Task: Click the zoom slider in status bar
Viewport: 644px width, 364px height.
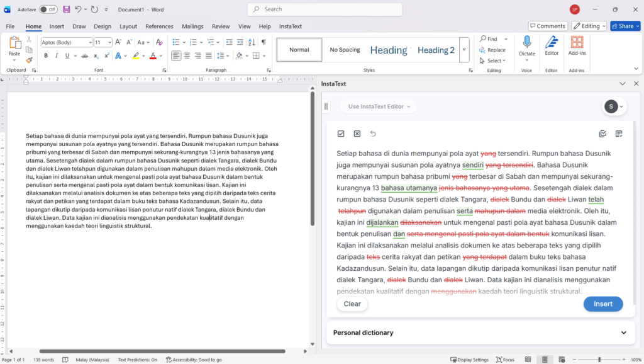Action: coord(599,360)
